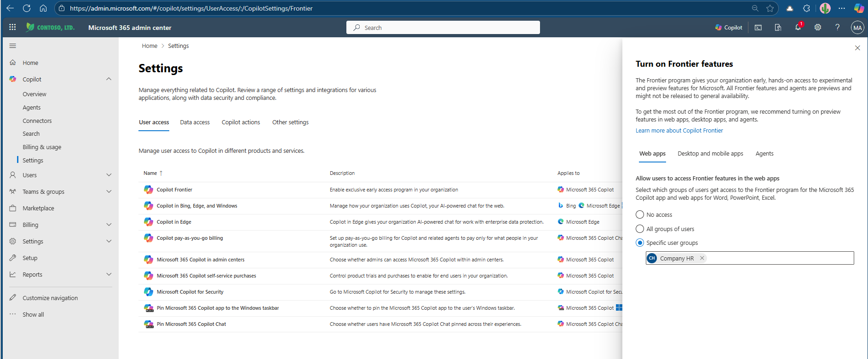Image resolution: width=868 pixels, height=359 pixels.
Task: Click Customize navigation
Action: 50,298
